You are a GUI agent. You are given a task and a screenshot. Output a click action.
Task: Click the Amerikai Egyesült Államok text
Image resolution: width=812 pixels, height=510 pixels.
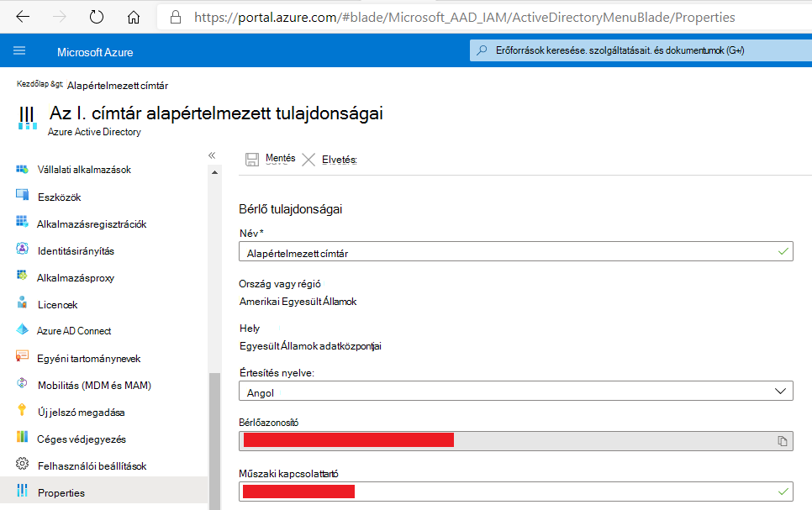(298, 302)
